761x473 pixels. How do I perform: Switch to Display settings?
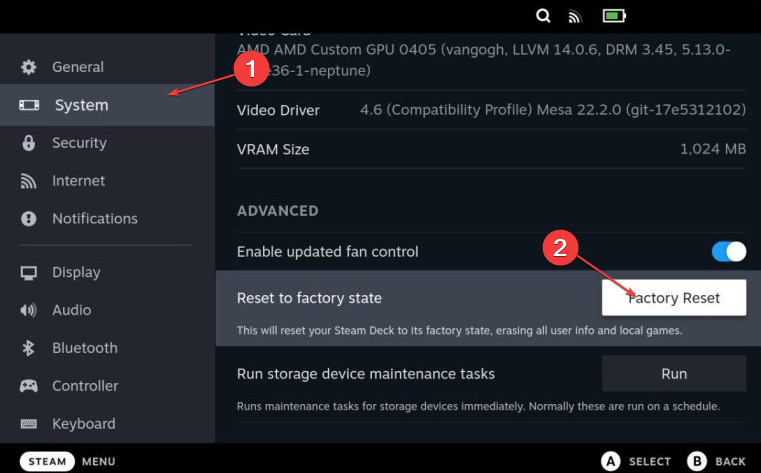[107, 273]
